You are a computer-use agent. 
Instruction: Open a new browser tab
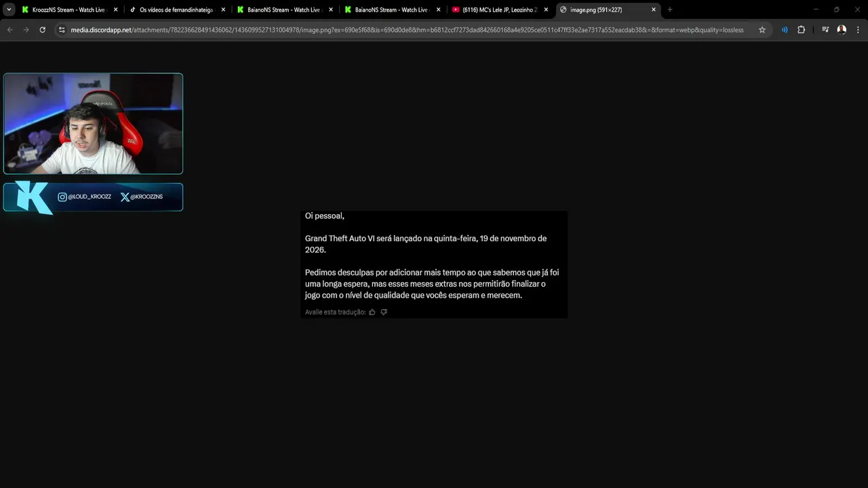pyautogui.click(x=670, y=10)
